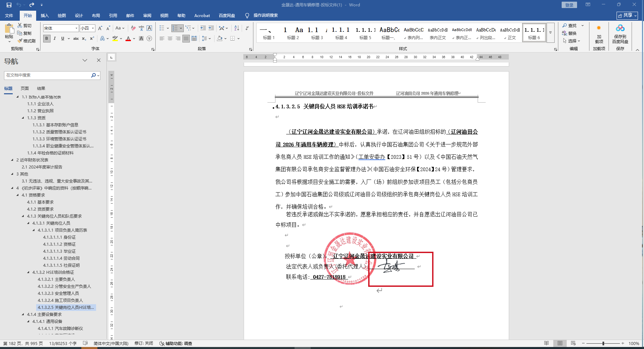Open the 插入 ribbon tab
The width and height of the screenshot is (644, 349).
tap(45, 15)
